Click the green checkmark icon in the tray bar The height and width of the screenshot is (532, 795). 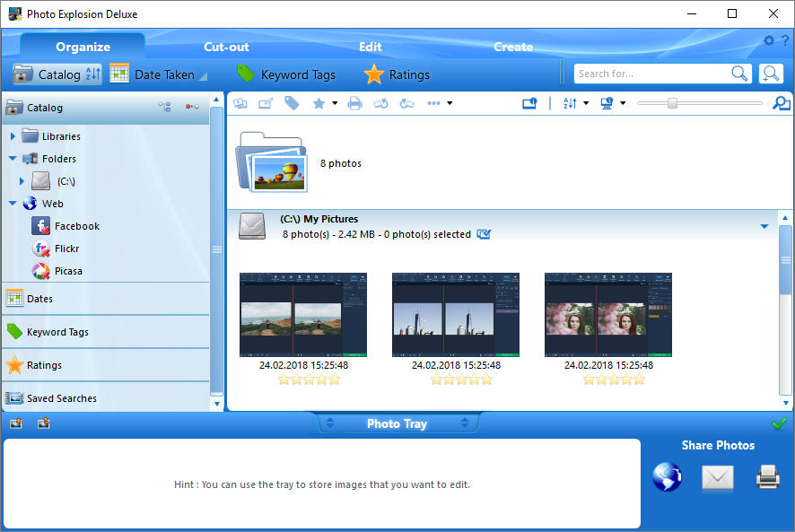(x=779, y=423)
